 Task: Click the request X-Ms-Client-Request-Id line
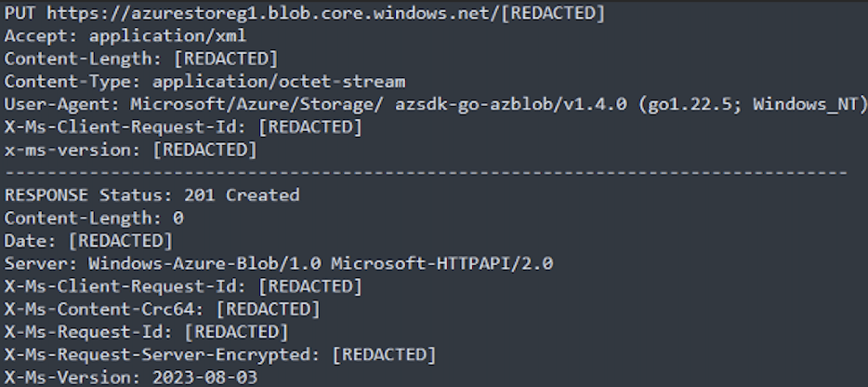[183, 127]
